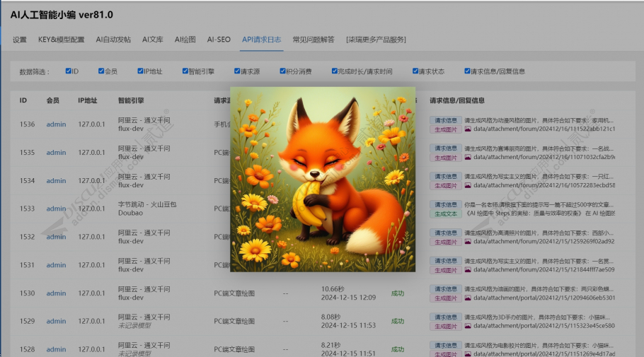Toggle 请求信息/回复信息 filter checkbox
Screen dimensions: 644x357
(467, 71)
